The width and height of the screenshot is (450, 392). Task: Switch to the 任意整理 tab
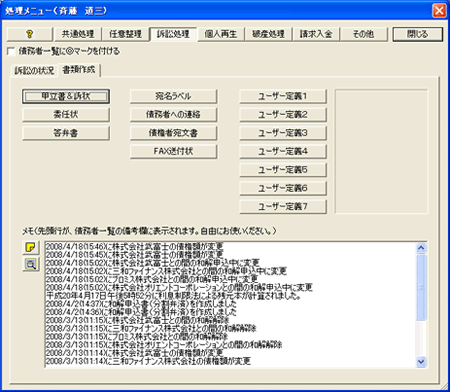pos(125,34)
